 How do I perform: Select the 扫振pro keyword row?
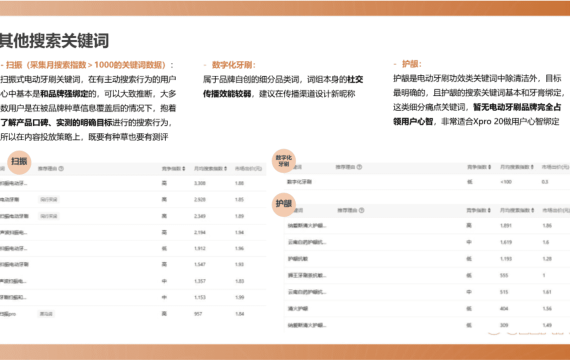tap(133, 314)
